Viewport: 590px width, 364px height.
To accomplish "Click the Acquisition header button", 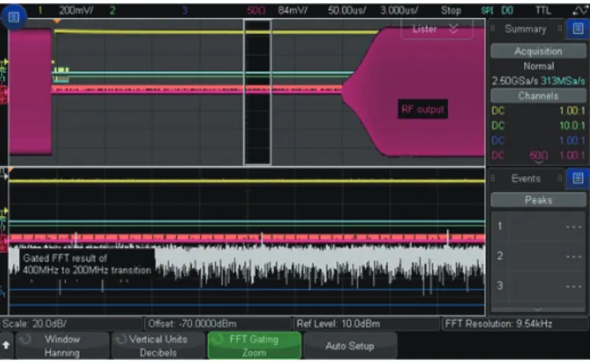I will 538,51.
